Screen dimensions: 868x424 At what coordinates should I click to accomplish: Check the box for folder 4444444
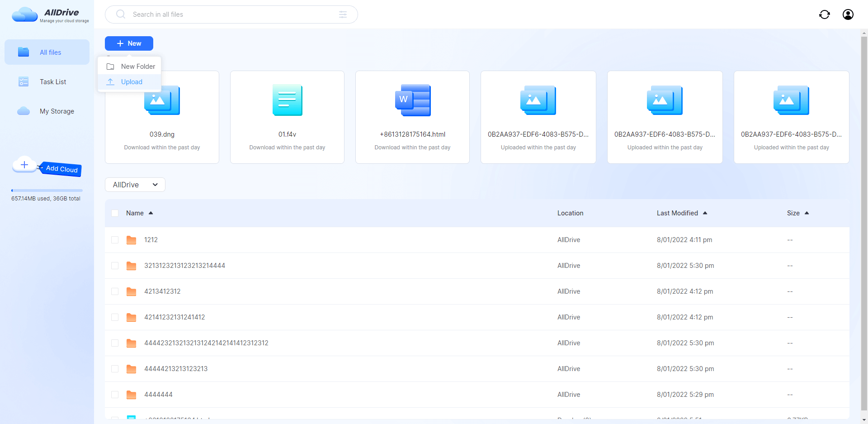tap(115, 395)
